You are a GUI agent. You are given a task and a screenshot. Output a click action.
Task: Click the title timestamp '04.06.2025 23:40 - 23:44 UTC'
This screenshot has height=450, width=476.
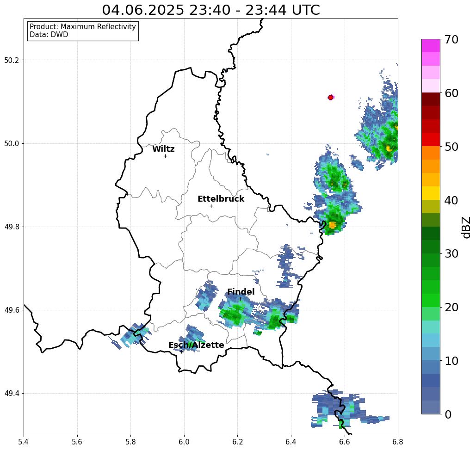click(210, 10)
